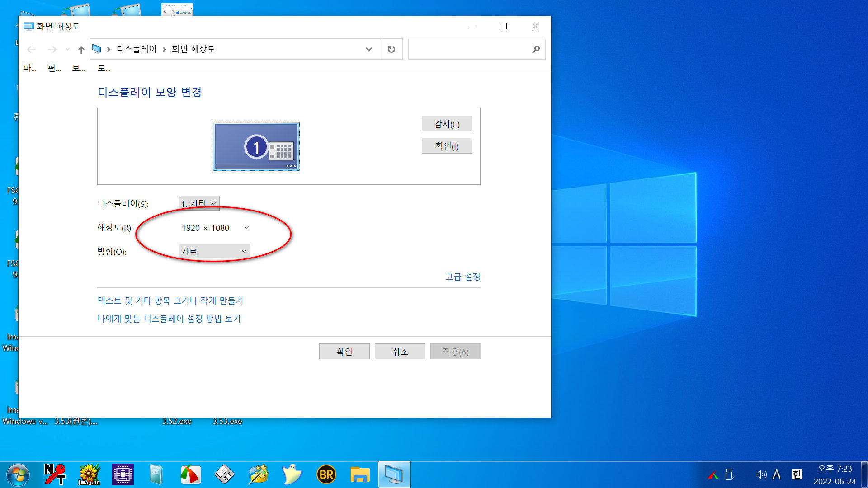This screenshot has width=868, height=488.
Task: Open the 디스플레이(S) dropdown showing 1. 기타
Action: pos(199,203)
